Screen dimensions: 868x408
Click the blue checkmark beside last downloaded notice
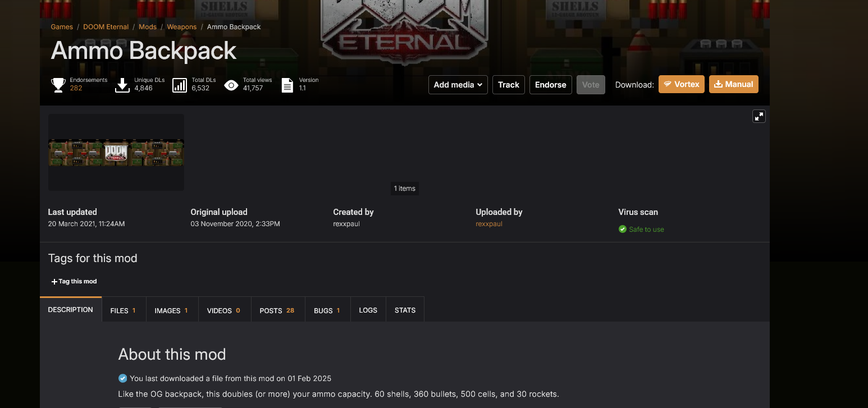[x=122, y=378]
